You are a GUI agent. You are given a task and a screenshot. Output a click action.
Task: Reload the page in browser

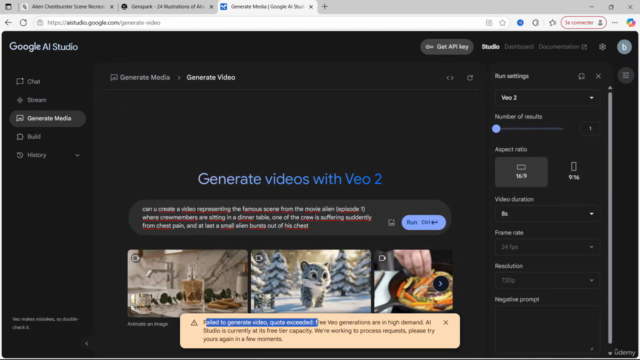tap(23, 23)
